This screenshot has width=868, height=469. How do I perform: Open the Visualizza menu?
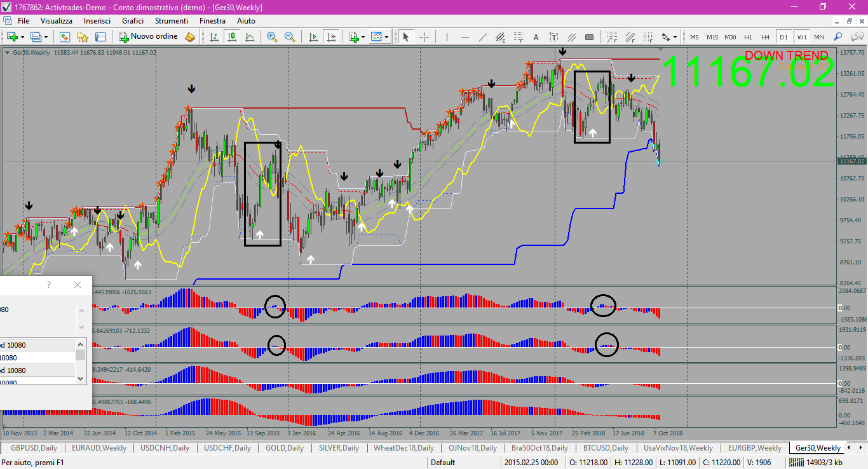click(x=57, y=21)
